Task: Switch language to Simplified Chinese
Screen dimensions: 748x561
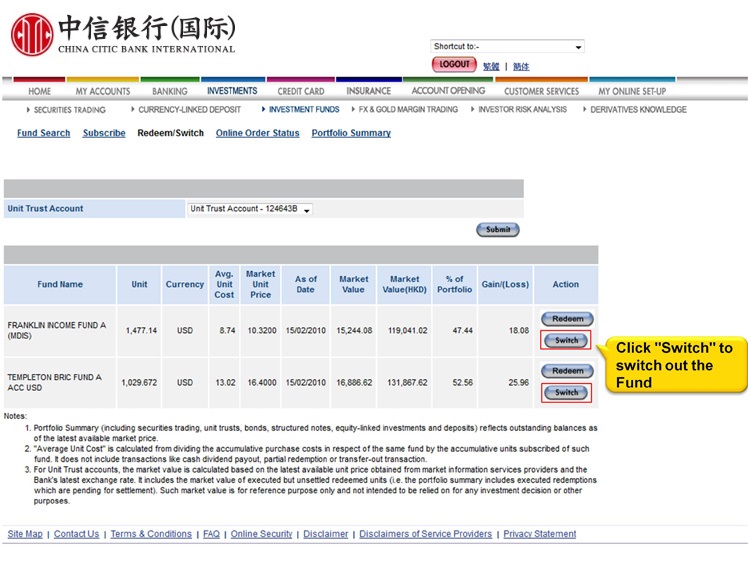Action: coord(521,66)
